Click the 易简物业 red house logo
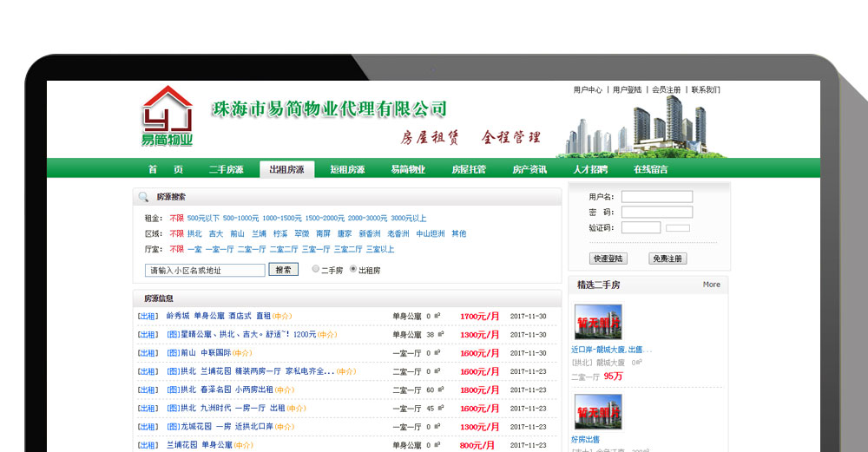 tap(168, 116)
